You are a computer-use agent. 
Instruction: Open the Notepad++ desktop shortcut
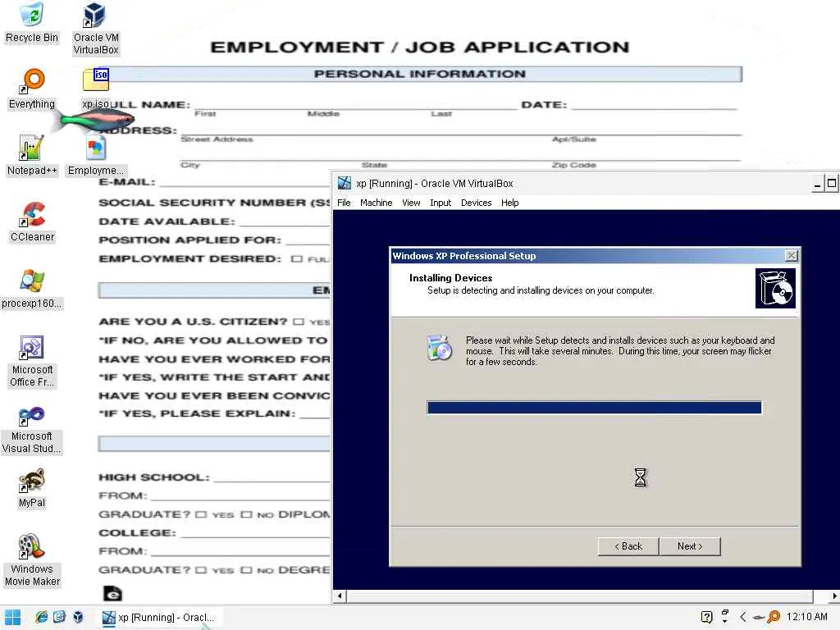(32, 155)
